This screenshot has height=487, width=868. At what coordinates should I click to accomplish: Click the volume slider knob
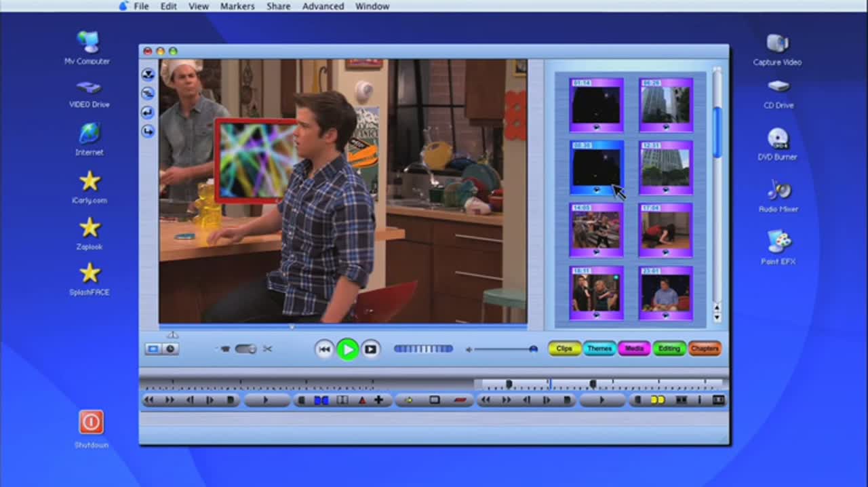pyautogui.click(x=533, y=349)
